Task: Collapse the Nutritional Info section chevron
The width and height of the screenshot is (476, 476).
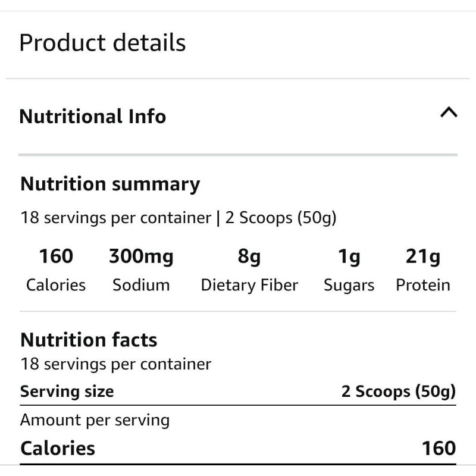Action: [448, 112]
